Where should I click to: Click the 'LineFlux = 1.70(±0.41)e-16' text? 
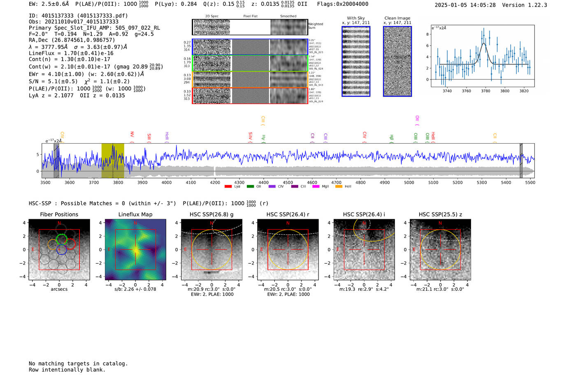coord(71,53)
